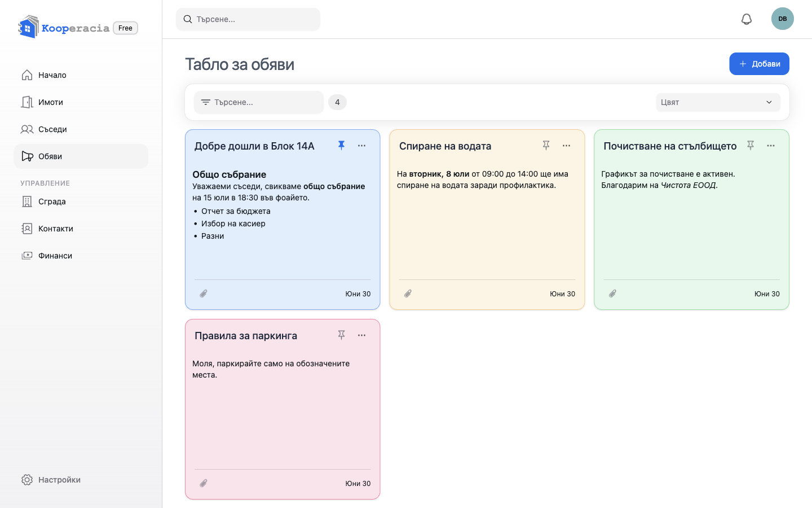Pin the 'Почистване на стълбището' note

click(x=751, y=146)
